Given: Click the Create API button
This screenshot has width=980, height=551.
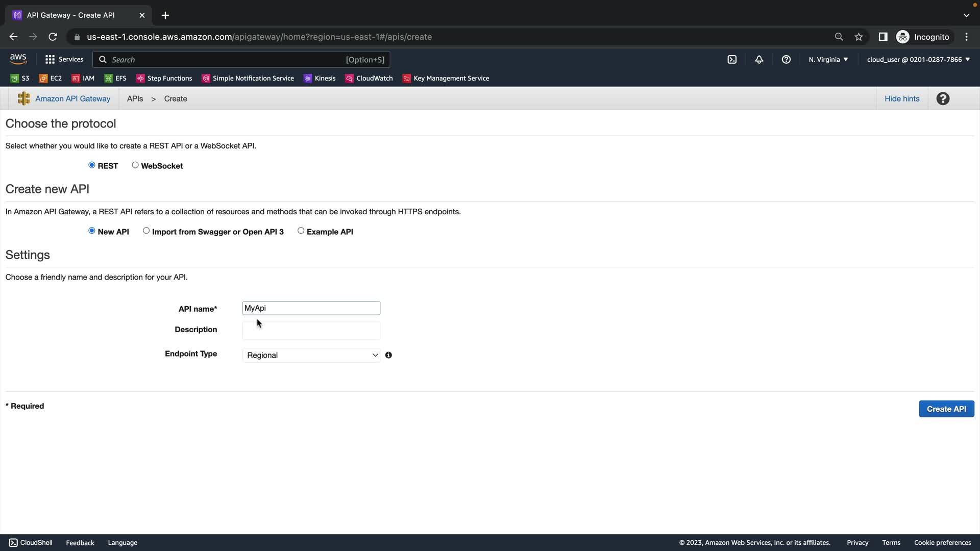Looking at the screenshot, I should click(946, 409).
